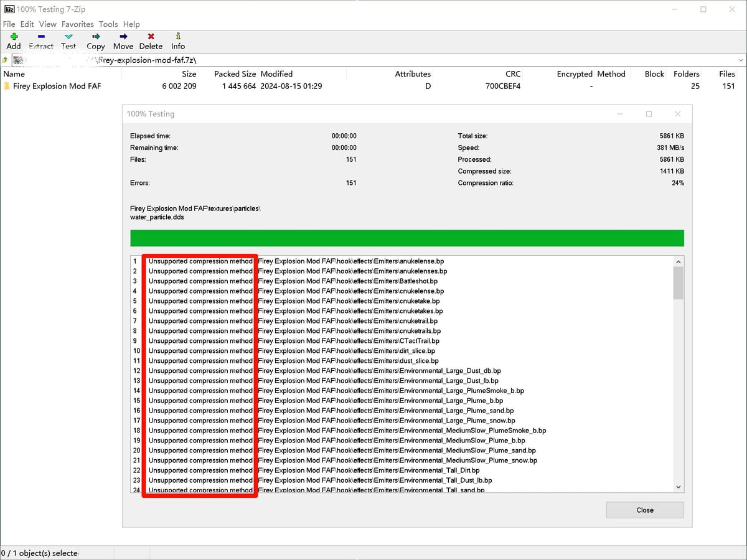The width and height of the screenshot is (747, 560).
Task: Open the File menu
Action: click(9, 24)
